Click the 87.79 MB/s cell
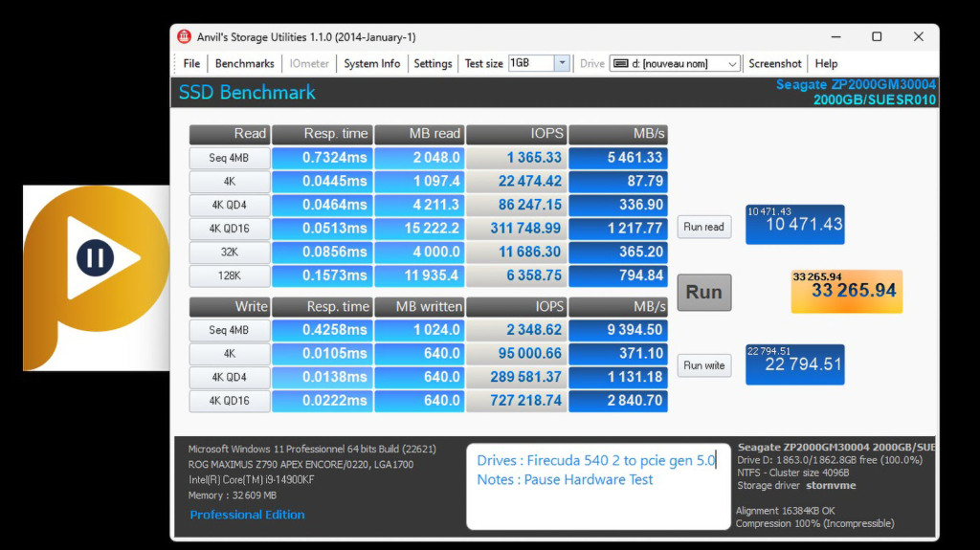 tap(618, 181)
